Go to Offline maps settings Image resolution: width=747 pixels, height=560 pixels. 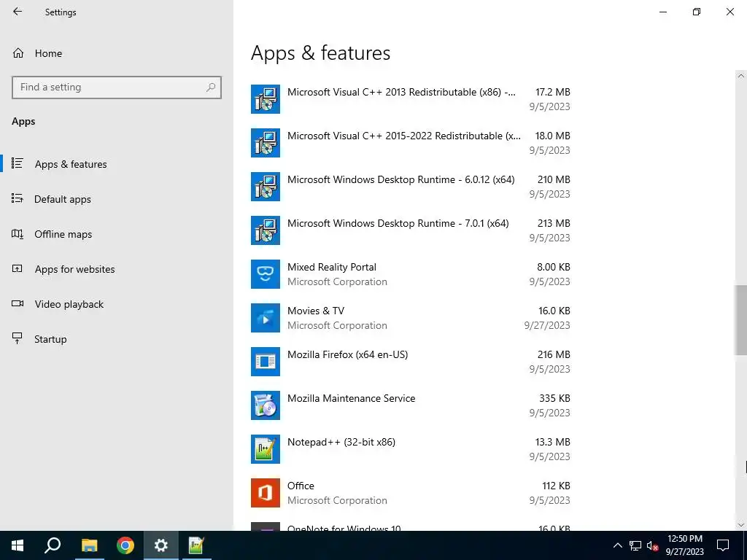click(63, 234)
